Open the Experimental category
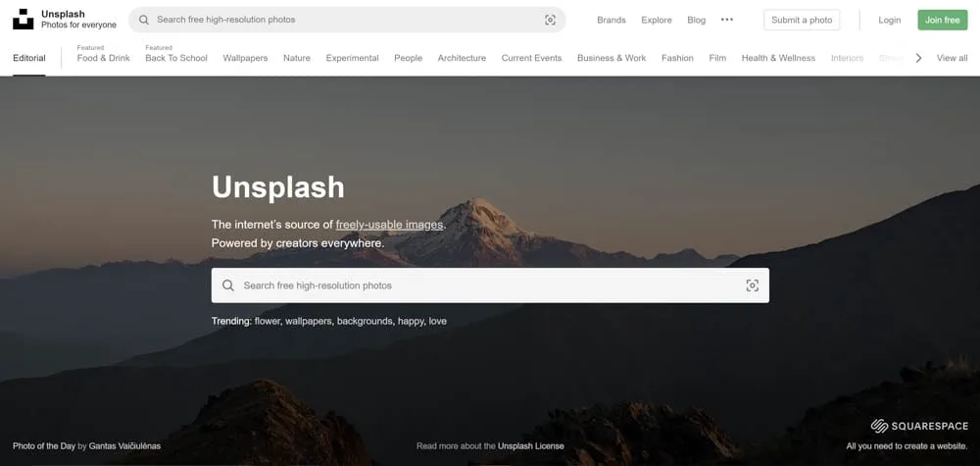 click(353, 58)
